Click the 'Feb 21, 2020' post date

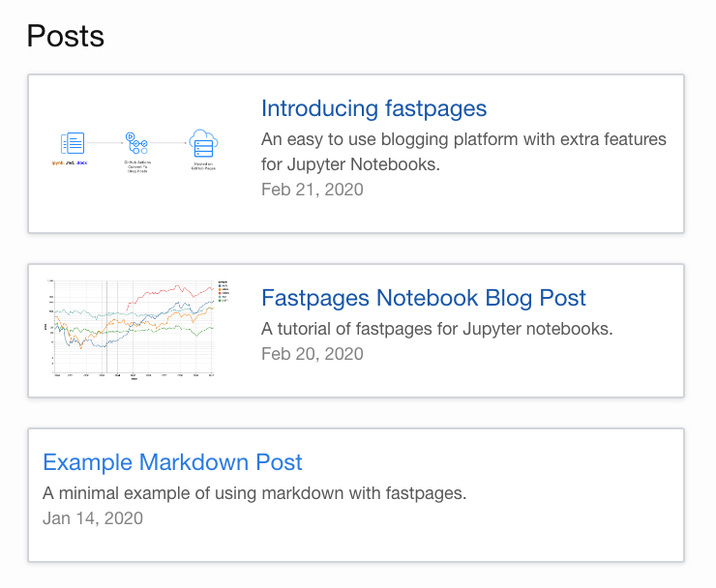pyautogui.click(x=312, y=190)
